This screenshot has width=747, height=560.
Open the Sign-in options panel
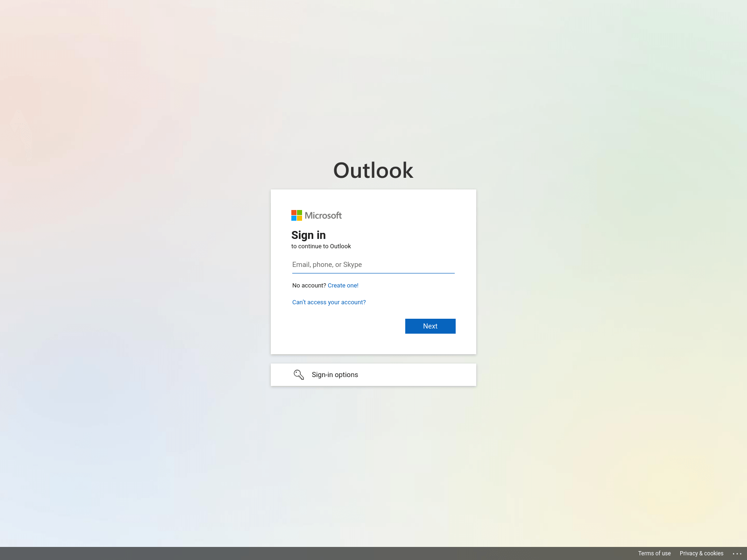[x=373, y=375]
